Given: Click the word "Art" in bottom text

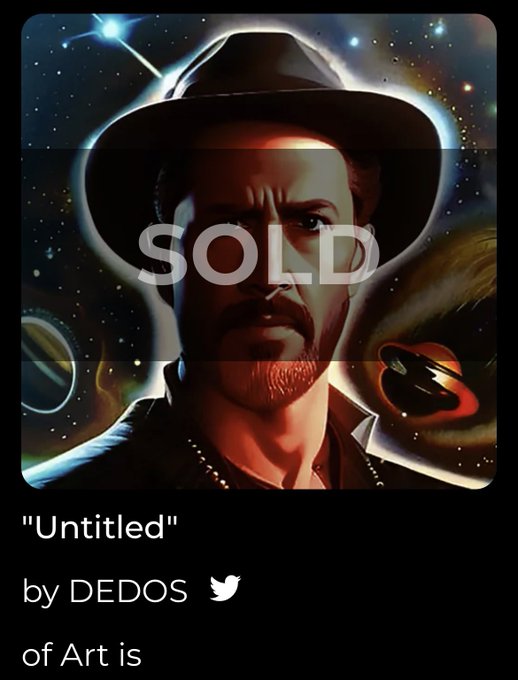Looking at the screenshot, I should point(85,655).
